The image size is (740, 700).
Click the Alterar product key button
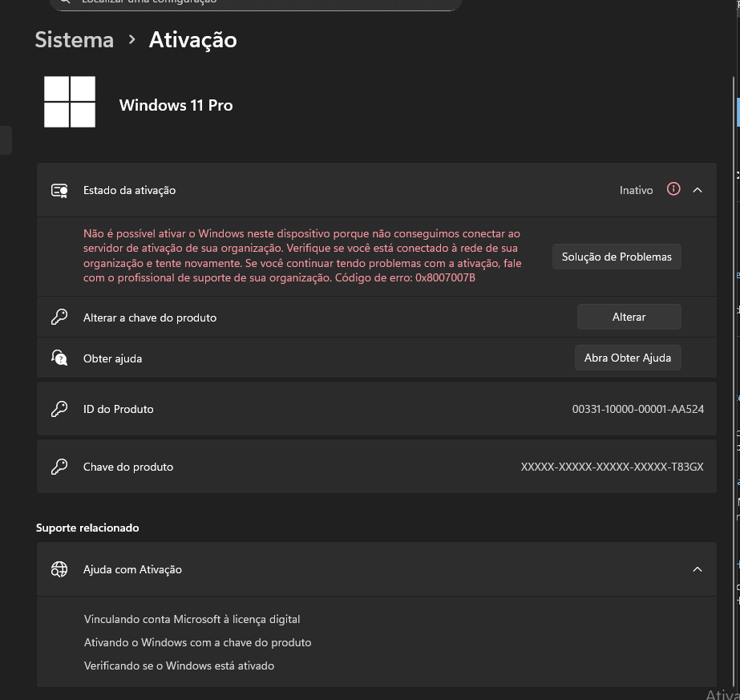(x=629, y=317)
